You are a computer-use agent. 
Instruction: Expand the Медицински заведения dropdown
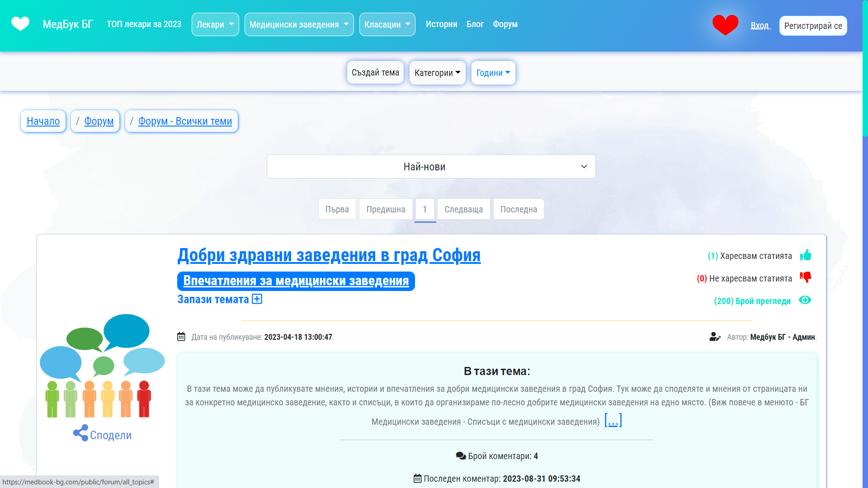click(x=299, y=24)
